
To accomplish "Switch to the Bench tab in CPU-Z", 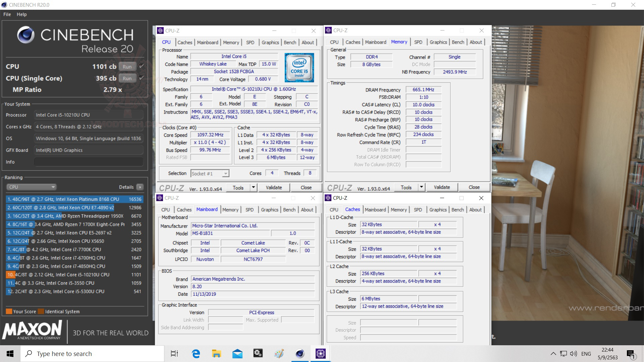I will pos(290,42).
